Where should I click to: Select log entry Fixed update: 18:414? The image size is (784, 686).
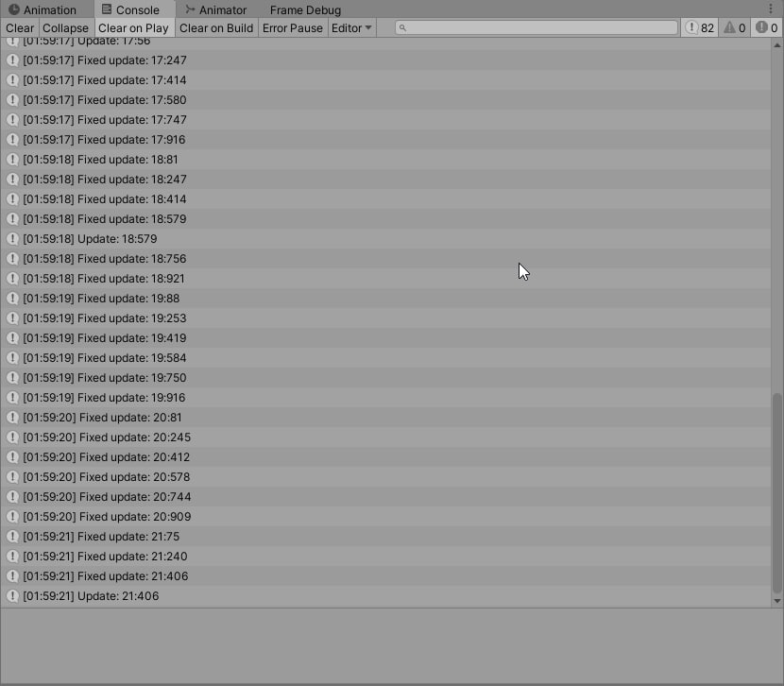tap(385, 199)
